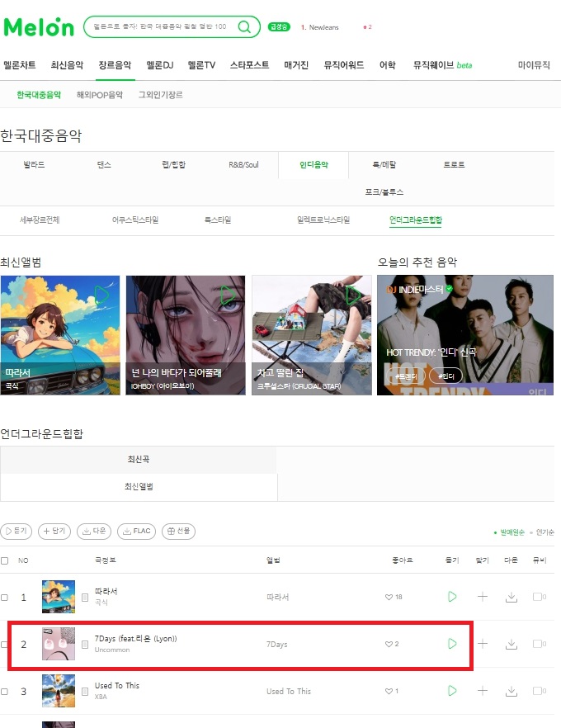Add Used To This with plus icon
Image resolution: width=561 pixels, height=728 pixels.
pyautogui.click(x=483, y=691)
